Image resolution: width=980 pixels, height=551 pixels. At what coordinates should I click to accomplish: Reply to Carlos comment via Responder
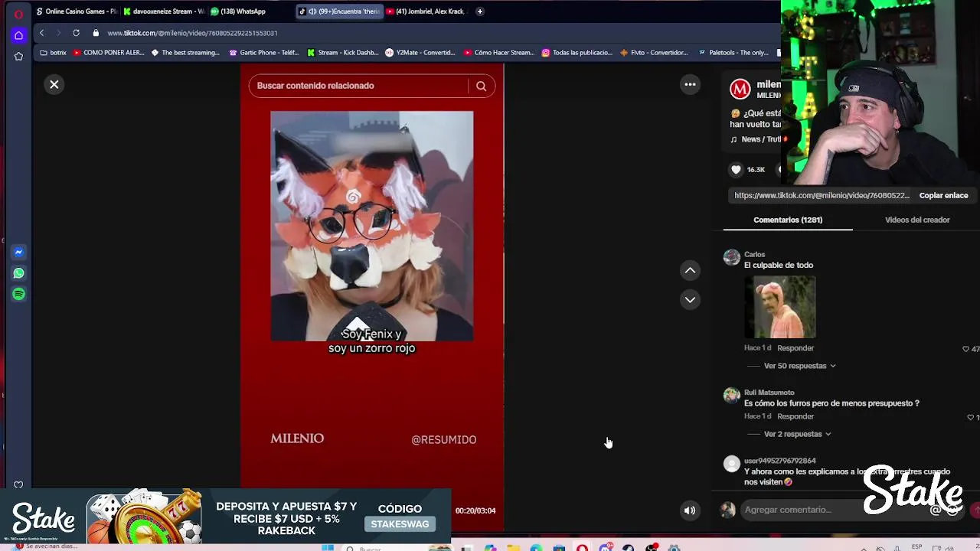tap(795, 348)
